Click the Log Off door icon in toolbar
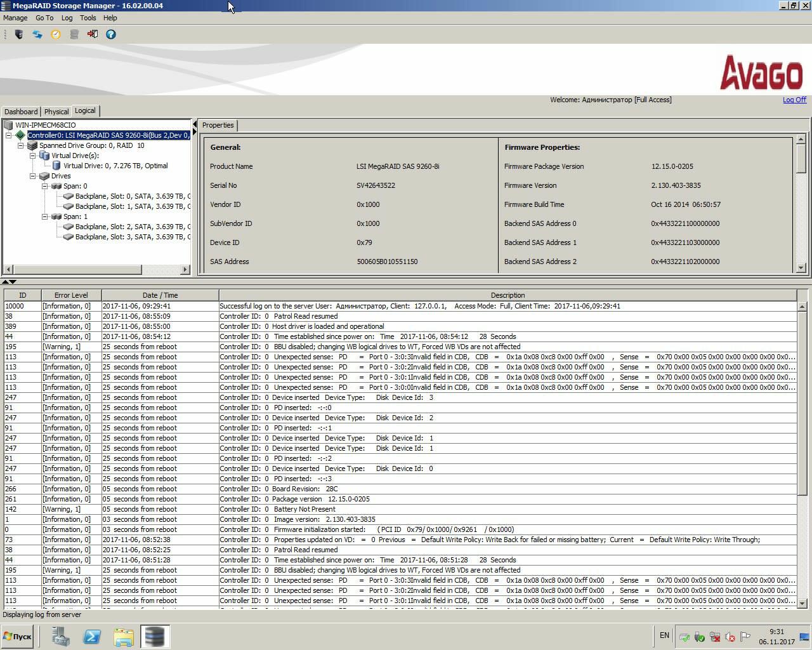This screenshot has height=650, width=812. pos(93,34)
